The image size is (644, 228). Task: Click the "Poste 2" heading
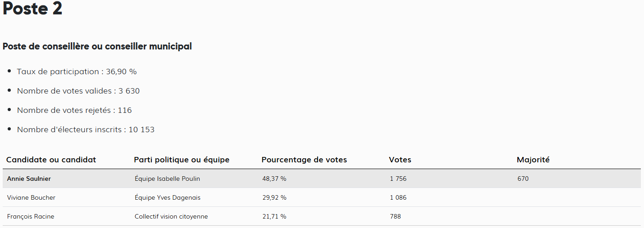(32, 9)
